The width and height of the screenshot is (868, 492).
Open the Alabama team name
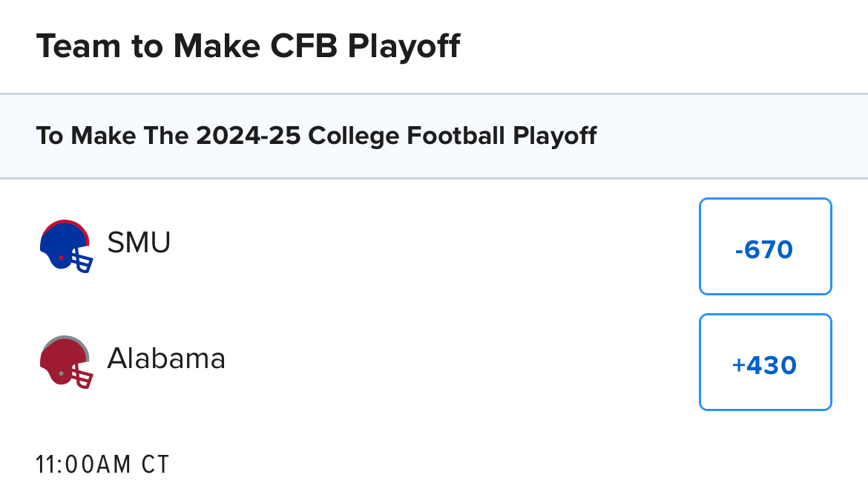166,358
